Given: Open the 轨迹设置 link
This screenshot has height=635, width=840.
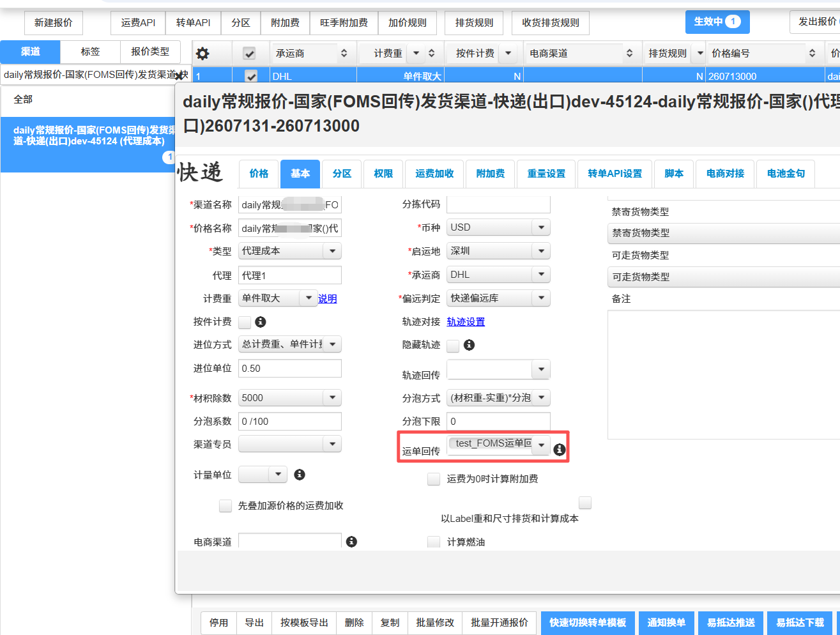Looking at the screenshot, I should (466, 322).
